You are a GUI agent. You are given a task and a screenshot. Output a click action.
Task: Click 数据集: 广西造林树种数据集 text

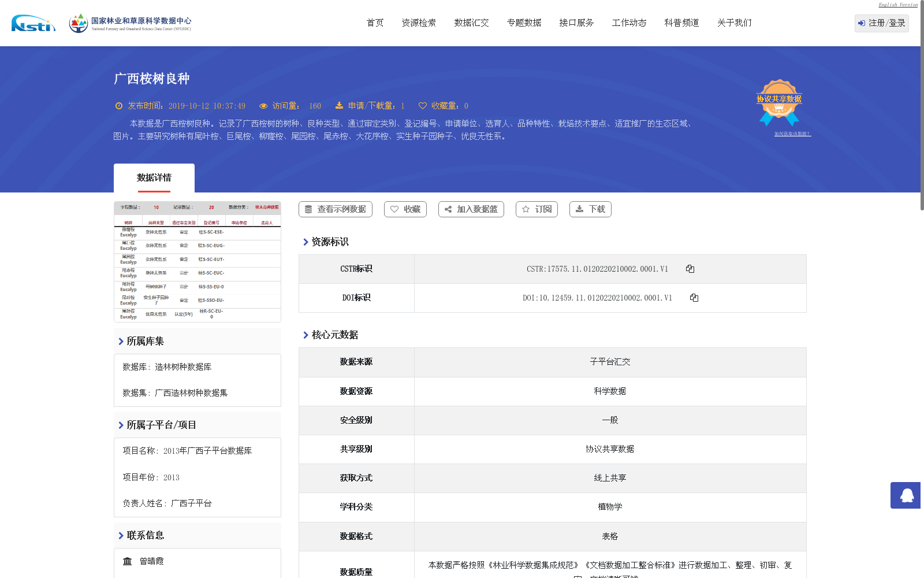(175, 393)
